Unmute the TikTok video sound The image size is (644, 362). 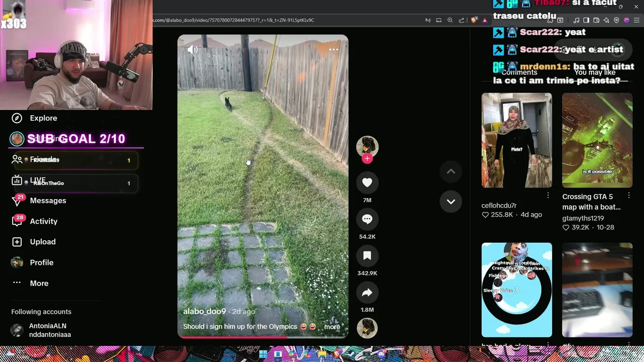click(193, 50)
